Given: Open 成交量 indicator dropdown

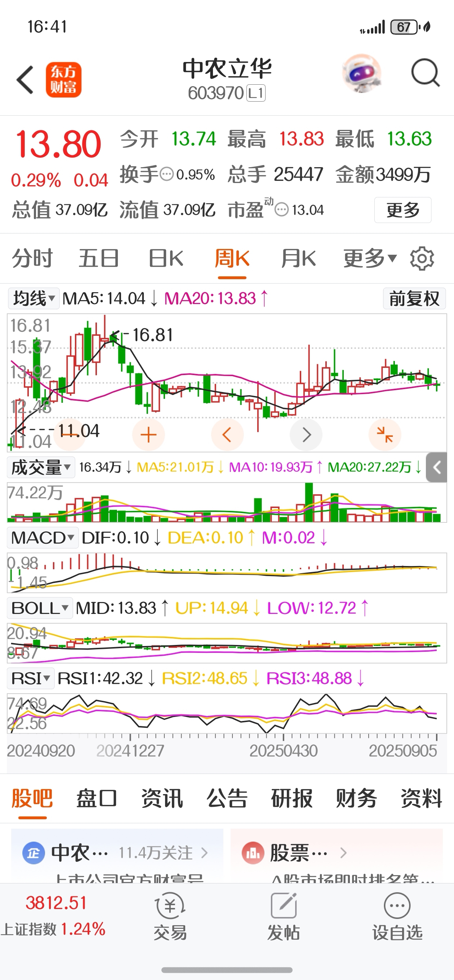Looking at the screenshot, I should [x=40, y=467].
